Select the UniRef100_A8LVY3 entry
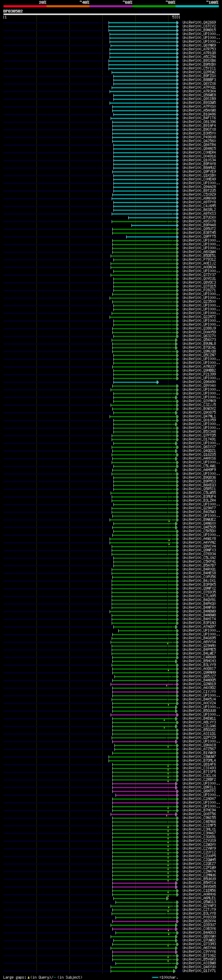This screenshot has width=222, height=980. 199,722
